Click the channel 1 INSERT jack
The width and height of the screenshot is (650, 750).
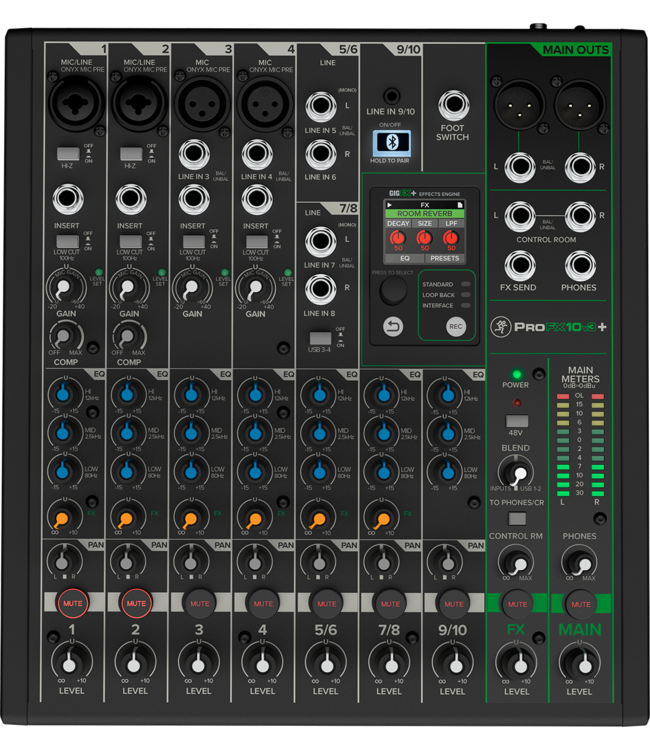[68, 199]
